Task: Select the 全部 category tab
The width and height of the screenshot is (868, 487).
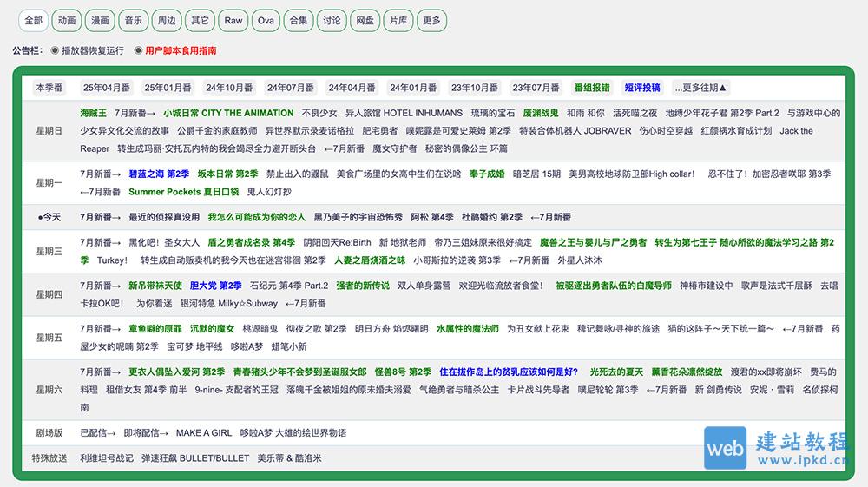Action: (33, 21)
